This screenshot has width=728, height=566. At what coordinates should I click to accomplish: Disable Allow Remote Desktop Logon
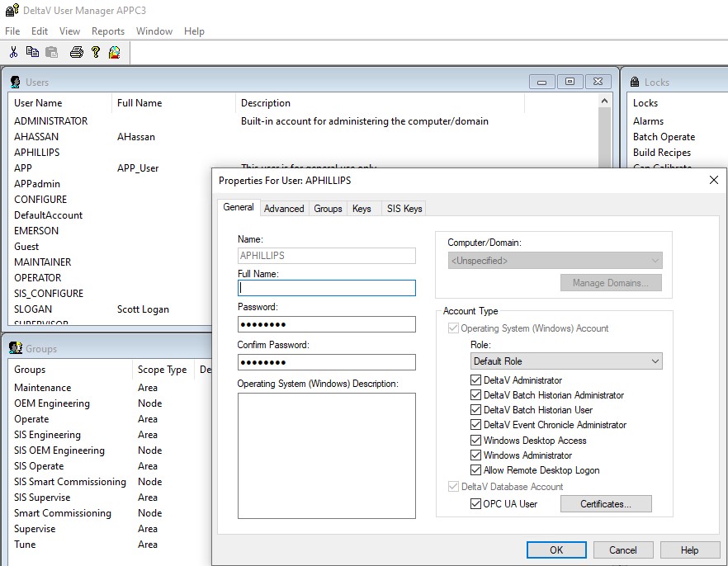pyautogui.click(x=475, y=470)
